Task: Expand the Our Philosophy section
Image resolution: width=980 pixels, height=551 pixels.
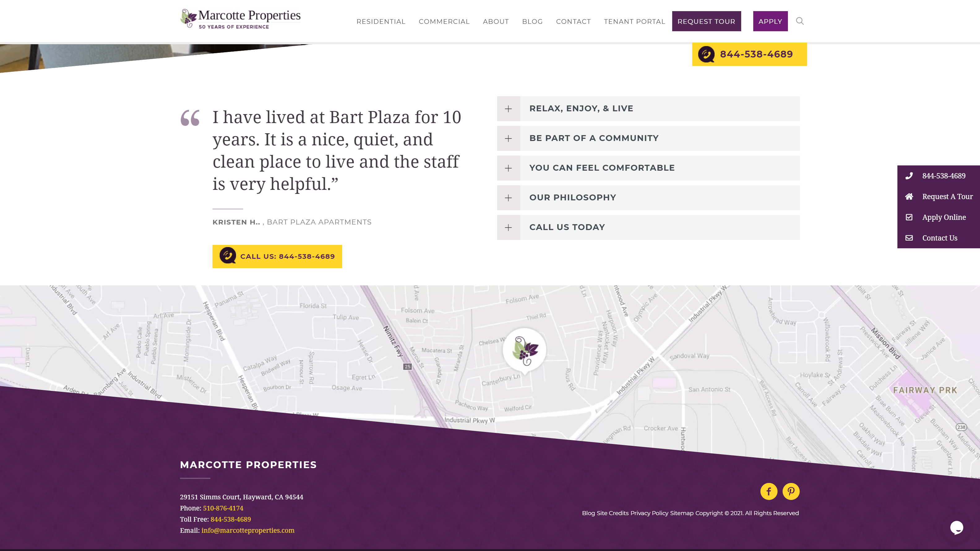Action: [x=648, y=198]
